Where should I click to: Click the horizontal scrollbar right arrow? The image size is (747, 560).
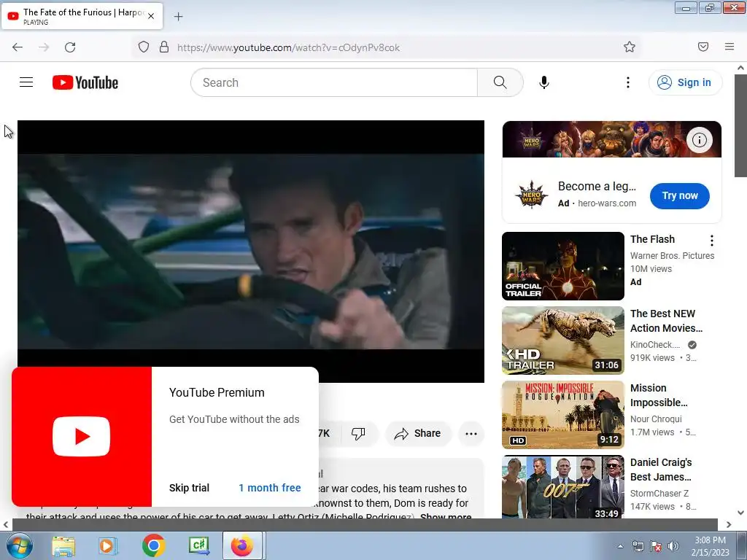(729, 524)
